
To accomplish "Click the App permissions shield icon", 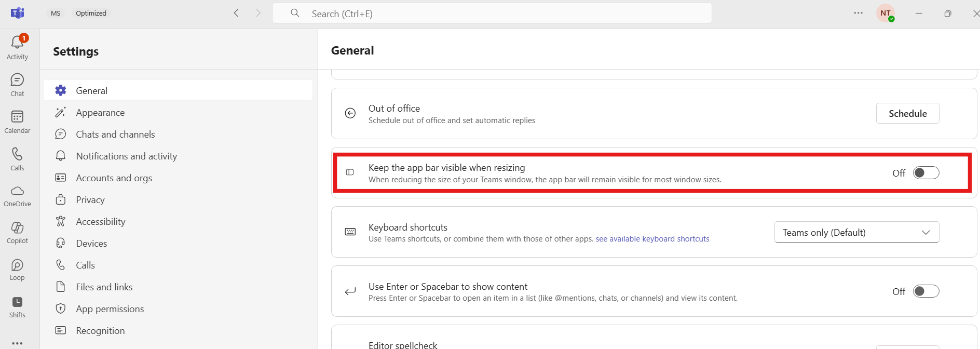I will pyautogui.click(x=61, y=308).
